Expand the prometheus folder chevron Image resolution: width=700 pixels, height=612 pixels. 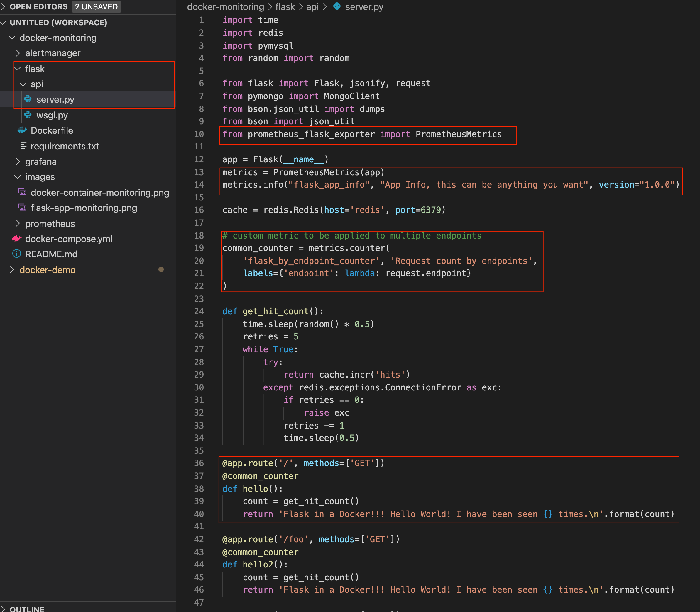(x=18, y=224)
